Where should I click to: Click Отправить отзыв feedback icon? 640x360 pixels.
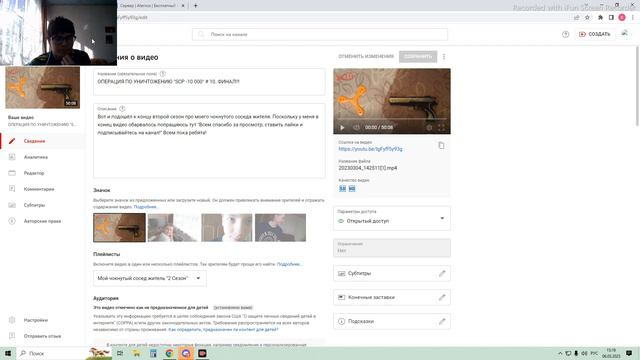[12, 336]
